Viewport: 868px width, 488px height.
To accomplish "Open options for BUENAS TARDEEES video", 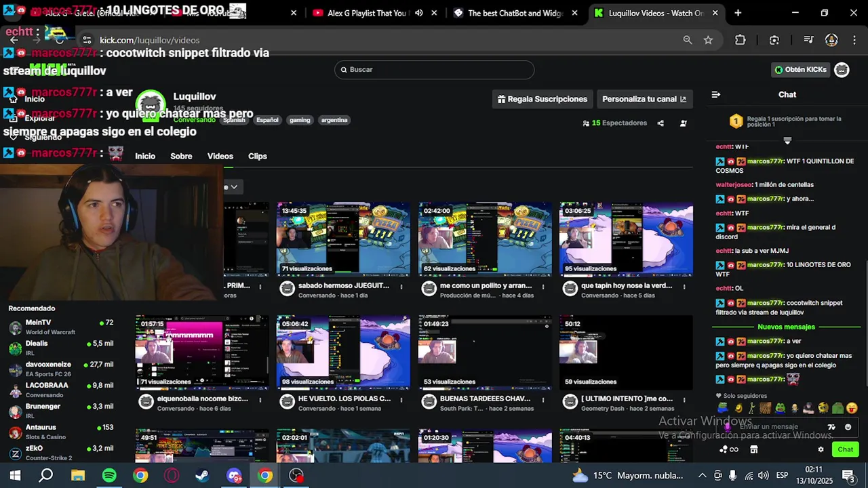I will pyautogui.click(x=542, y=400).
